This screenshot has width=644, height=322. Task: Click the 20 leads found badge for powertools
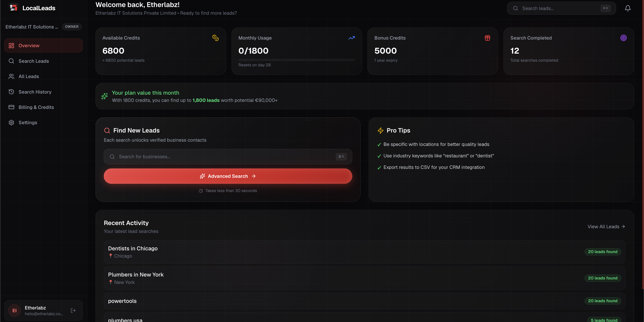[x=602, y=301]
